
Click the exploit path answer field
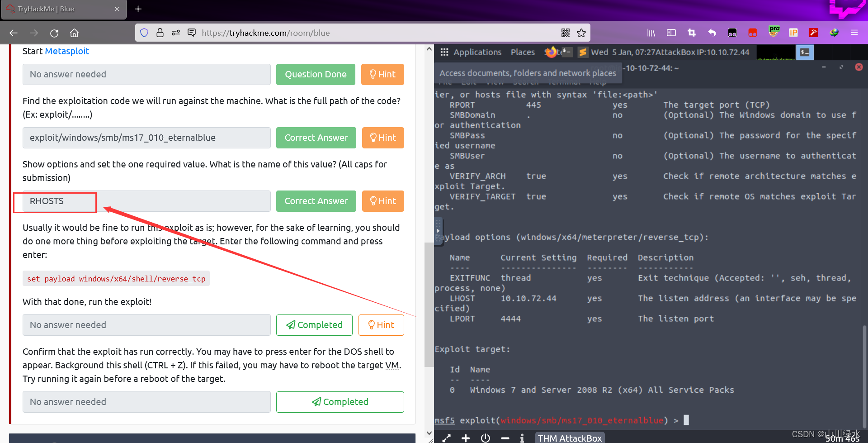coord(146,138)
